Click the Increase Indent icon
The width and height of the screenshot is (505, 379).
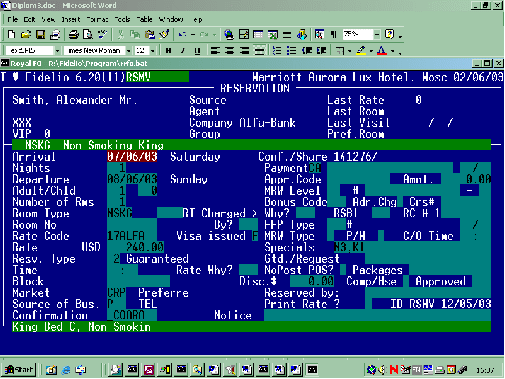click(321, 50)
